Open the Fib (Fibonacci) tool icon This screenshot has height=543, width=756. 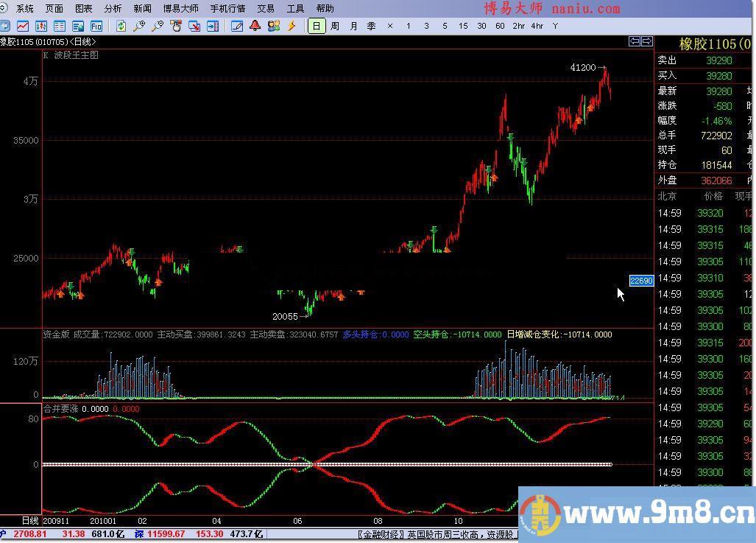(96, 26)
